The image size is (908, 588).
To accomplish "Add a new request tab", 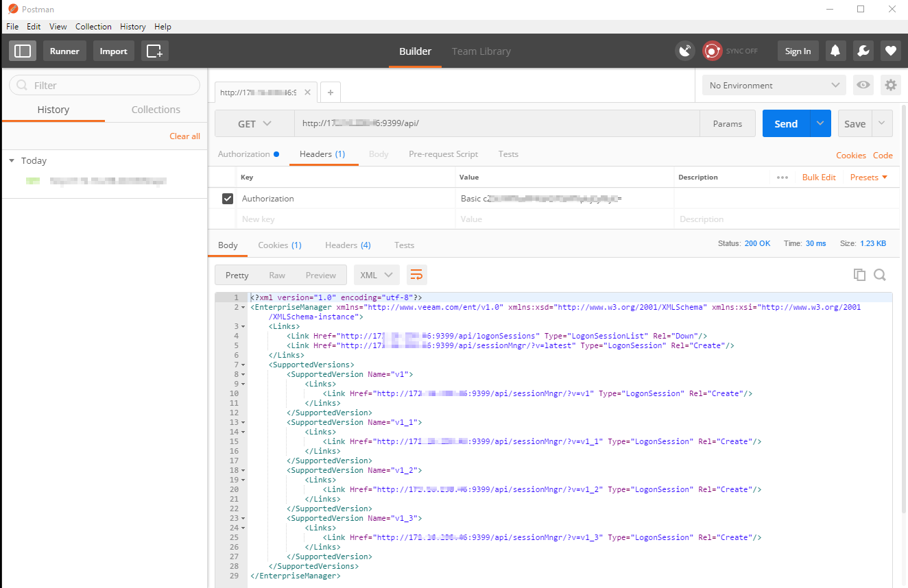I will 330,92.
